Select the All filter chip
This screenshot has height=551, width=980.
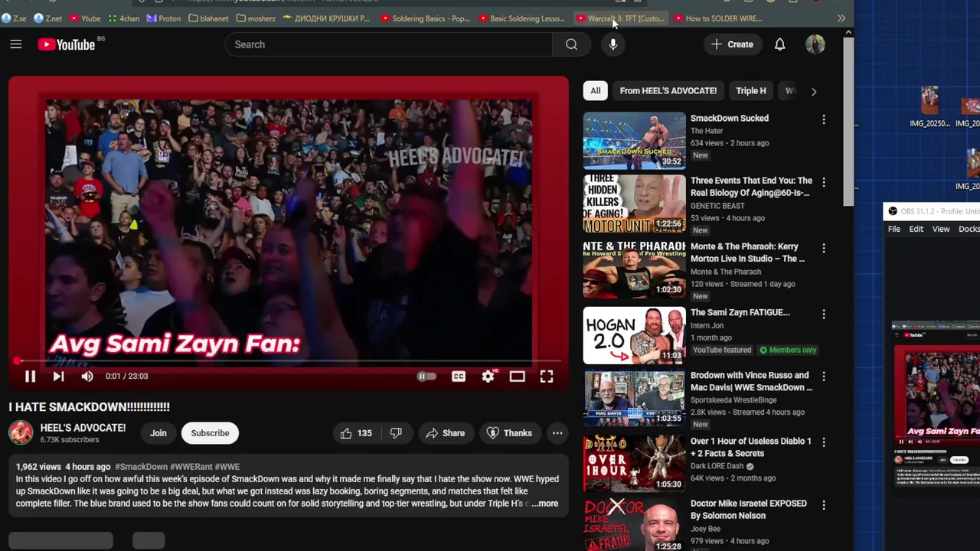pyautogui.click(x=595, y=90)
